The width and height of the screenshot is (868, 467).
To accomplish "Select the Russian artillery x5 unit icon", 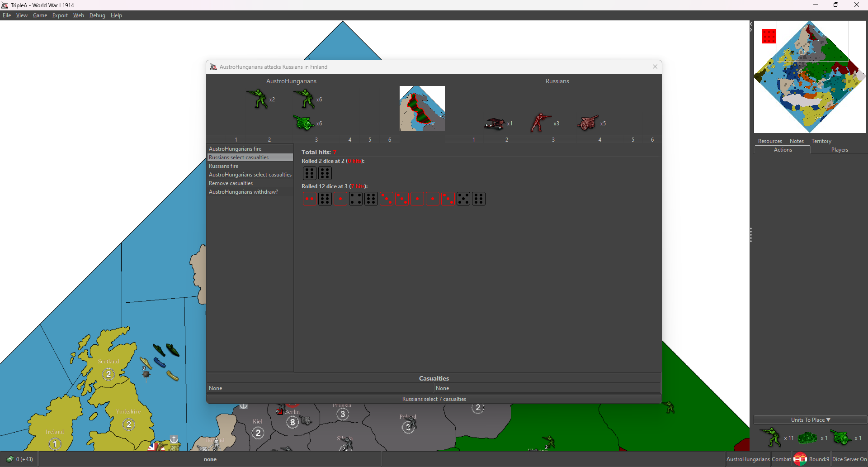I will (x=588, y=123).
